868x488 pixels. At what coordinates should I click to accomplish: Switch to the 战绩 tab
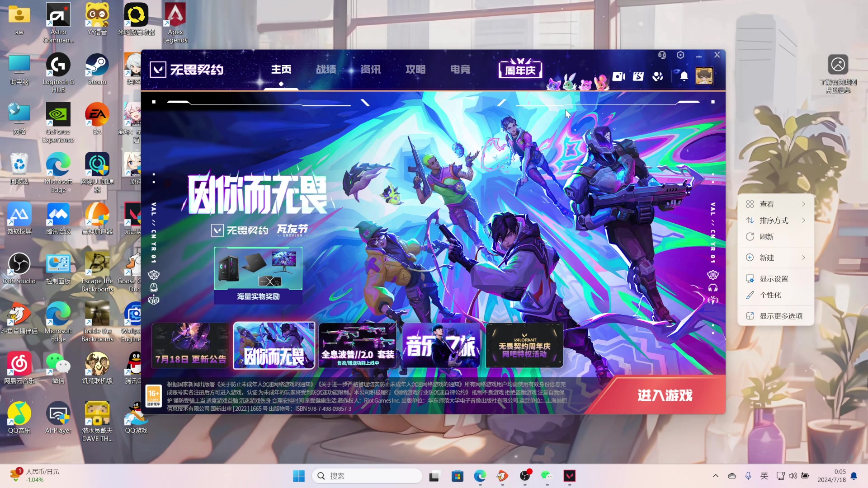point(326,70)
